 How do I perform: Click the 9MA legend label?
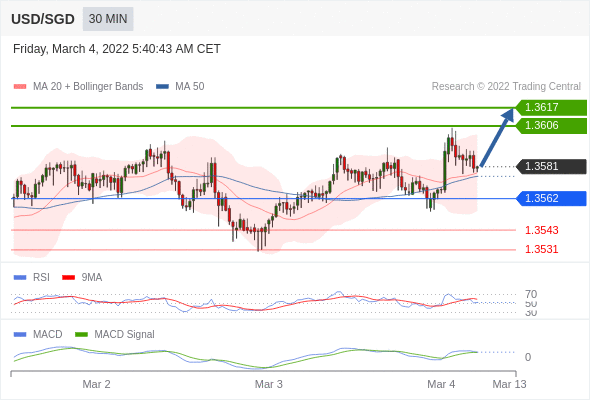click(x=92, y=278)
